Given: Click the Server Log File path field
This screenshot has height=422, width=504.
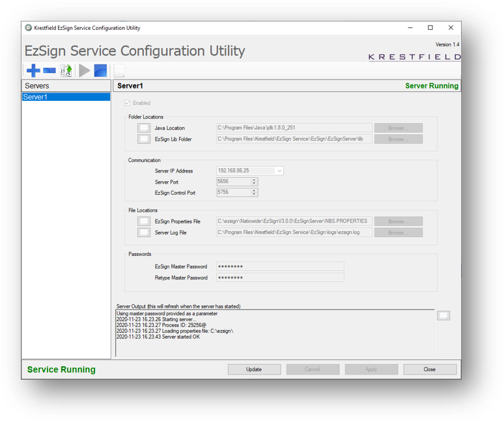Looking at the screenshot, I should (294, 232).
